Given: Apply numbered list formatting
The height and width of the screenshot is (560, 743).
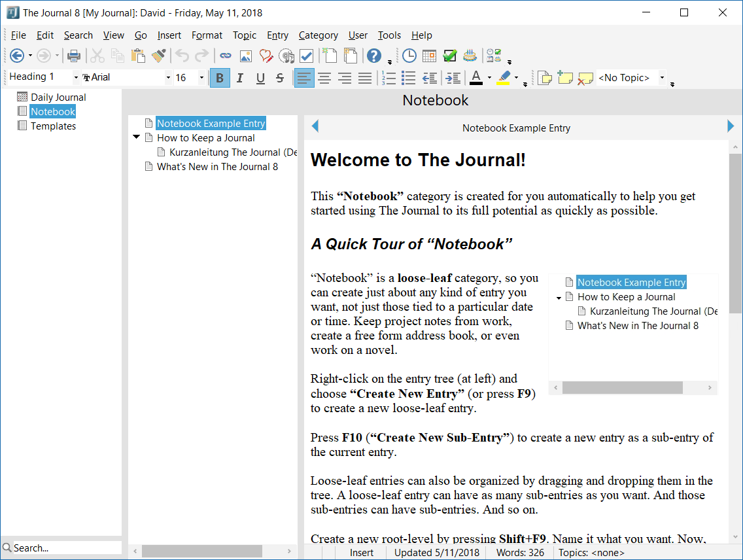Looking at the screenshot, I should (x=389, y=78).
